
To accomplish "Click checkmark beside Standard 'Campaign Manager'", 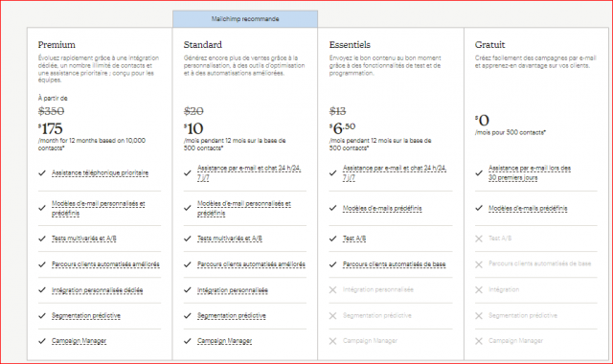I will pyautogui.click(x=188, y=341).
